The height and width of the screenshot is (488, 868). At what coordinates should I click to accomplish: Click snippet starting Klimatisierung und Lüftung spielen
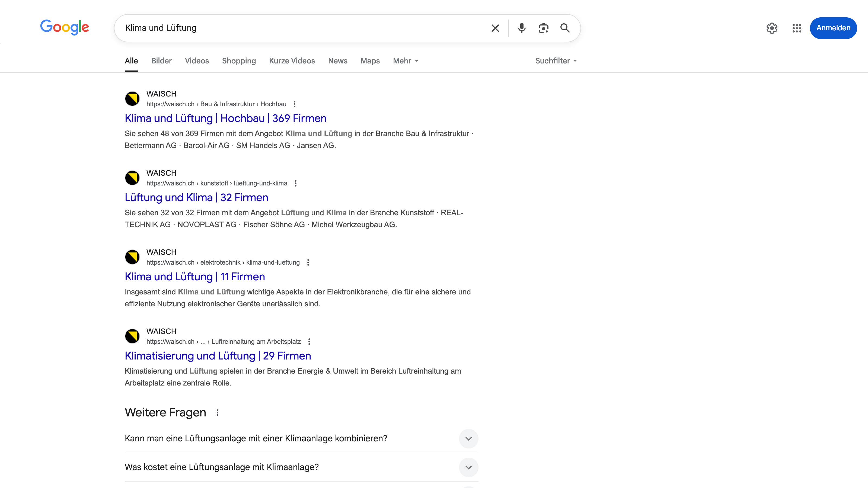click(x=293, y=377)
